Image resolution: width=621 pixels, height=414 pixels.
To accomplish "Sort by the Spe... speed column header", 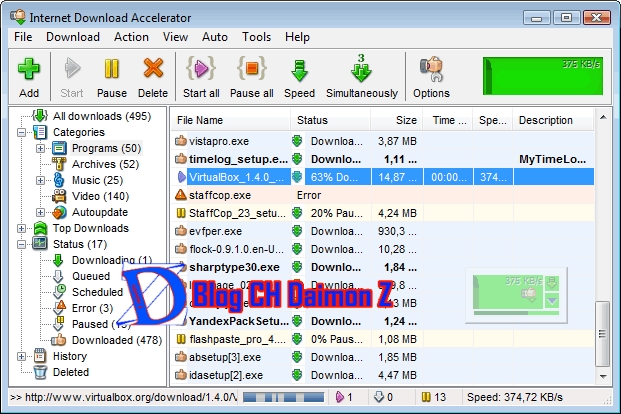I will [x=493, y=120].
